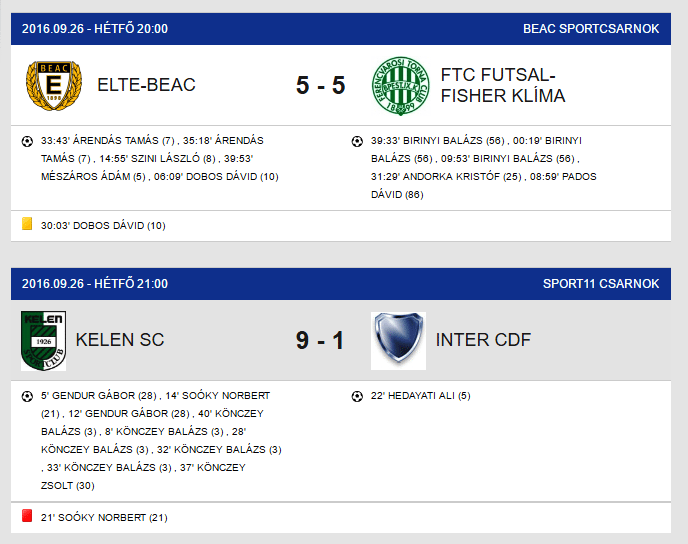
Task: Click the ELTE-BEAC goals soccer ball icon
Action: pos(27,141)
